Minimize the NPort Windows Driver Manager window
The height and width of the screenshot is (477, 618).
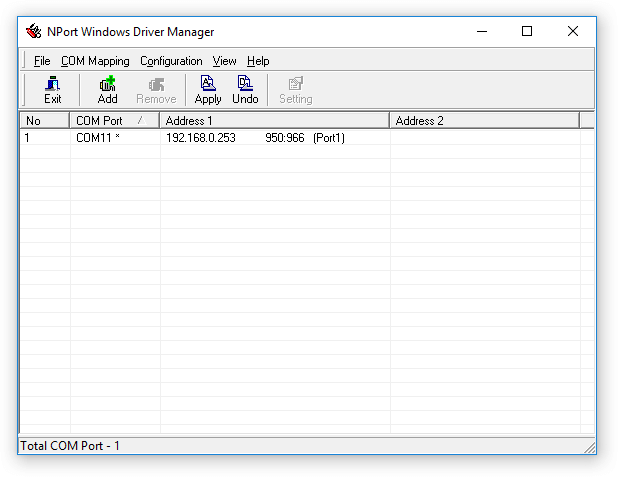[482, 31]
